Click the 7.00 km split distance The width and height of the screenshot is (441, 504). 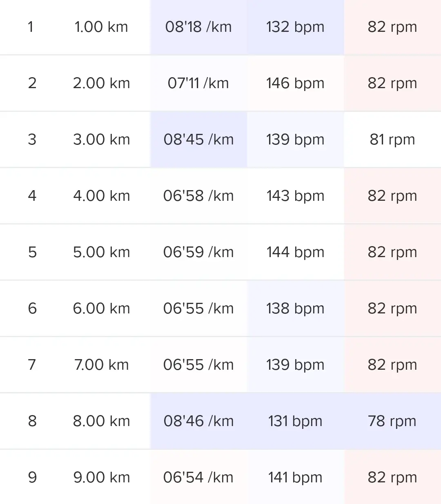pyautogui.click(x=101, y=365)
